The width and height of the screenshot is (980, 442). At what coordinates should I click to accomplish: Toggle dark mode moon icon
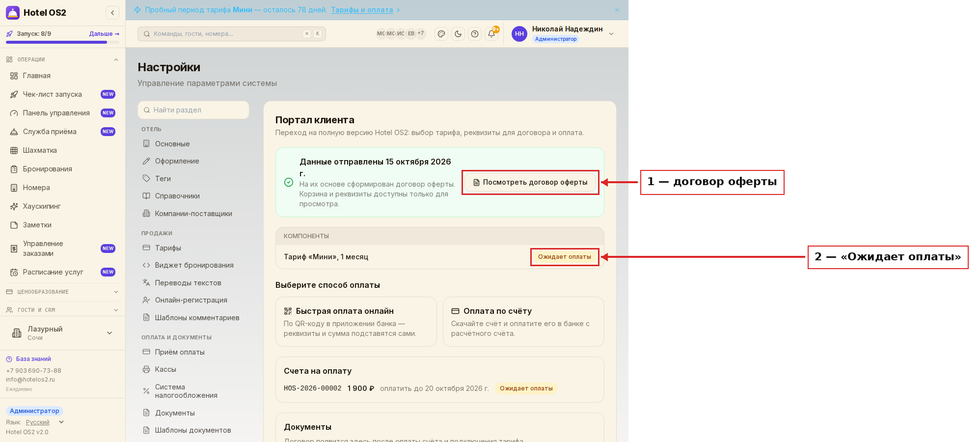458,34
